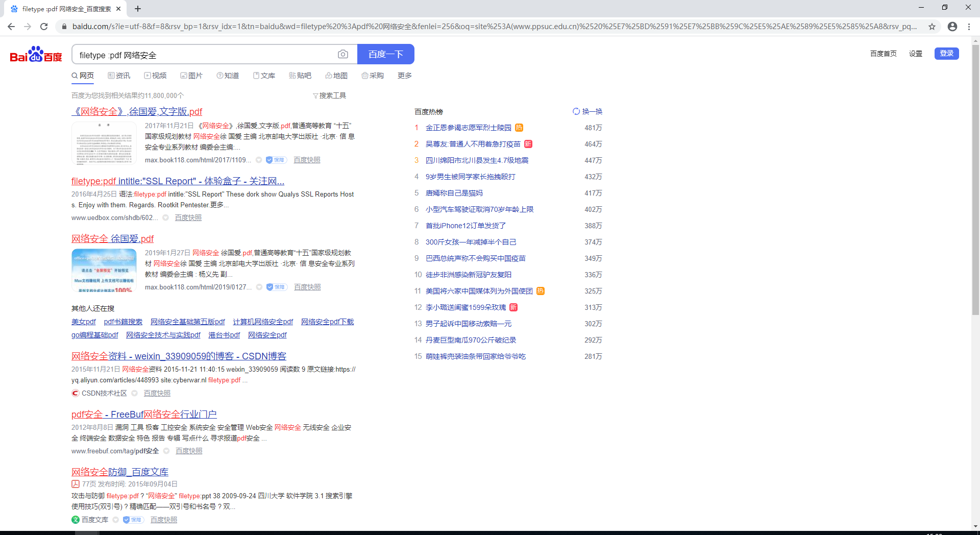This screenshot has width=980, height=535.
Task: Open the Chrome profile account icon
Action: pos(952,27)
